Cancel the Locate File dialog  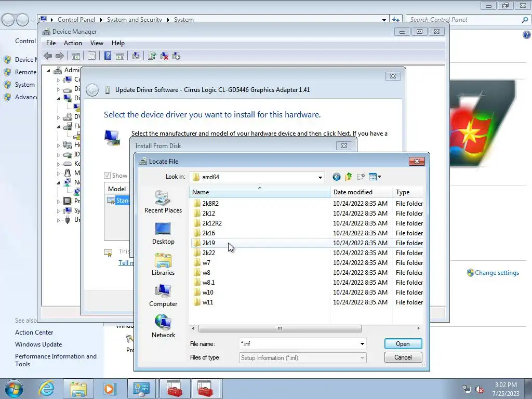403,357
